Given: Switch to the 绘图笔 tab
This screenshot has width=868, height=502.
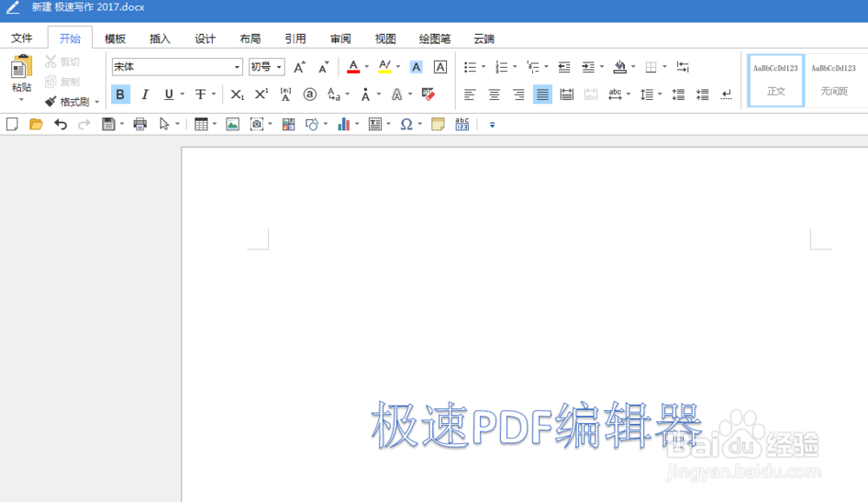Looking at the screenshot, I should click(x=435, y=39).
